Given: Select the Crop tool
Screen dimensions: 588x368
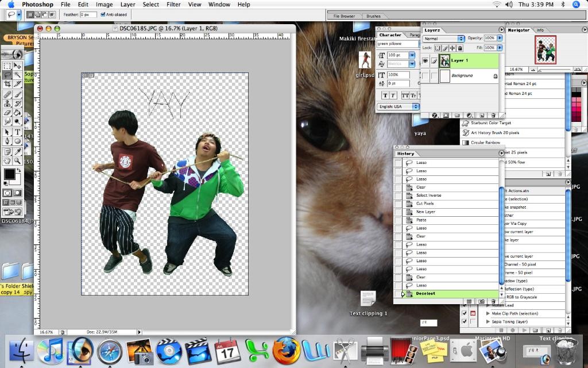Looking at the screenshot, I should (7, 84).
